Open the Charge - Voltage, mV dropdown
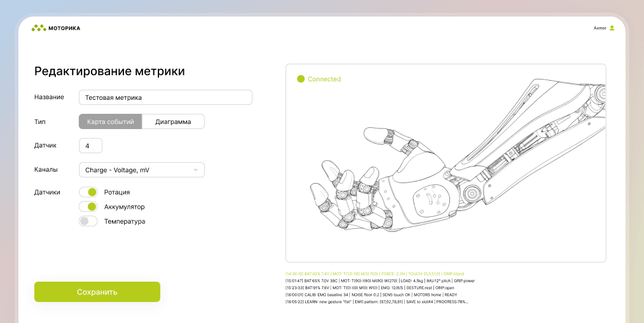Image resolution: width=644 pixels, height=323 pixels. point(141,170)
